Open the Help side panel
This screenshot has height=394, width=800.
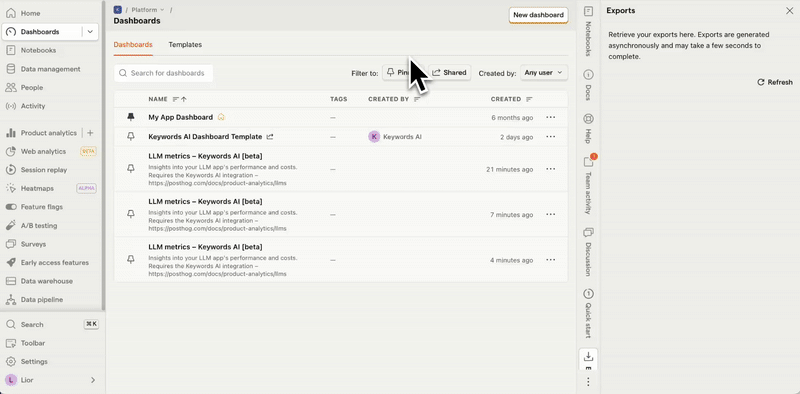tap(588, 129)
